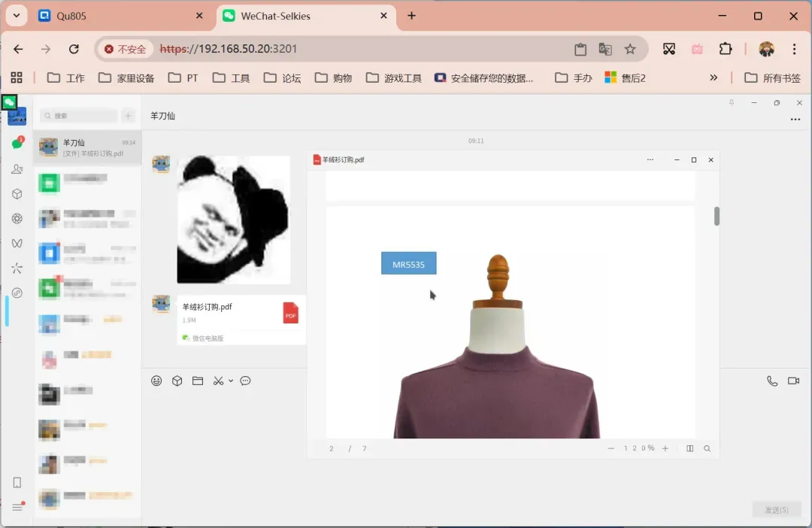Click the 发送 send button
The width and height of the screenshot is (812, 528).
pyautogui.click(x=776, y=509)
